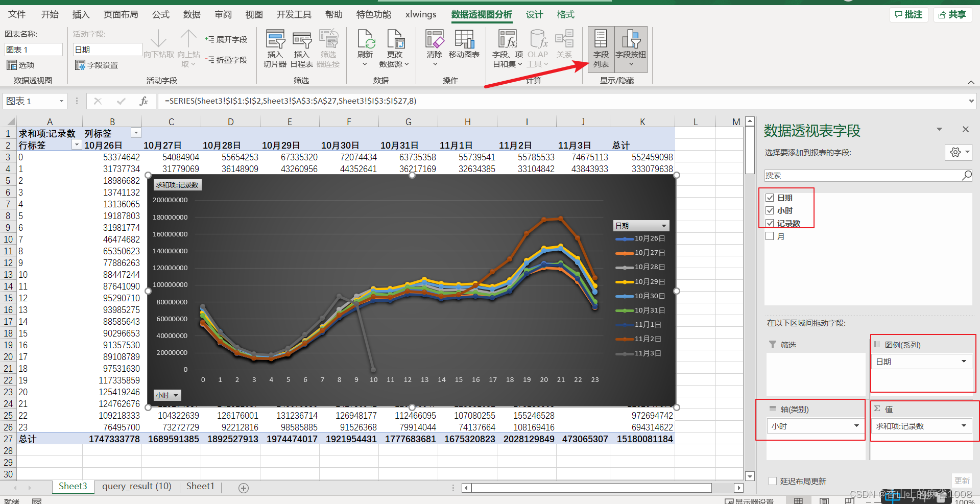Open Field Settings (字段设置)

(97, 65)
